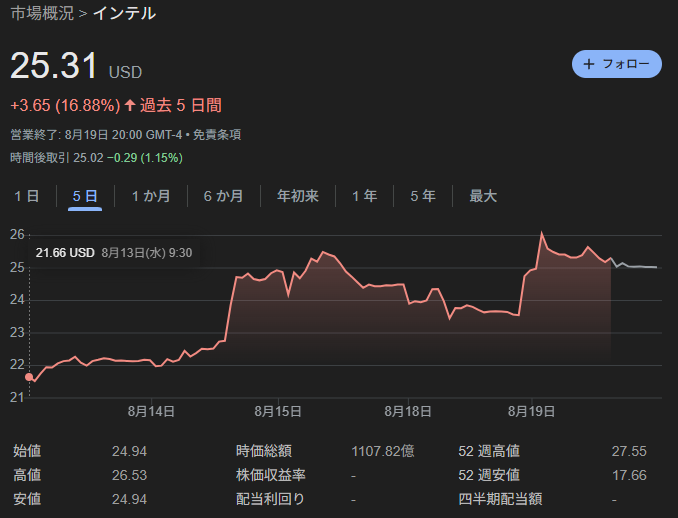Viewport: 678px width, 518px height.
Task: Open the 免責条項 disclaimer link
Action: tap(217, 135)
